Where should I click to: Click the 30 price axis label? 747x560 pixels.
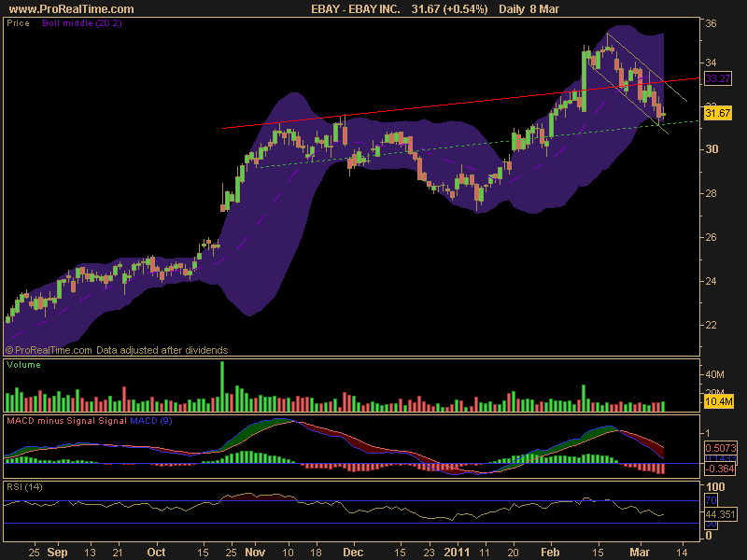(712, 149)
